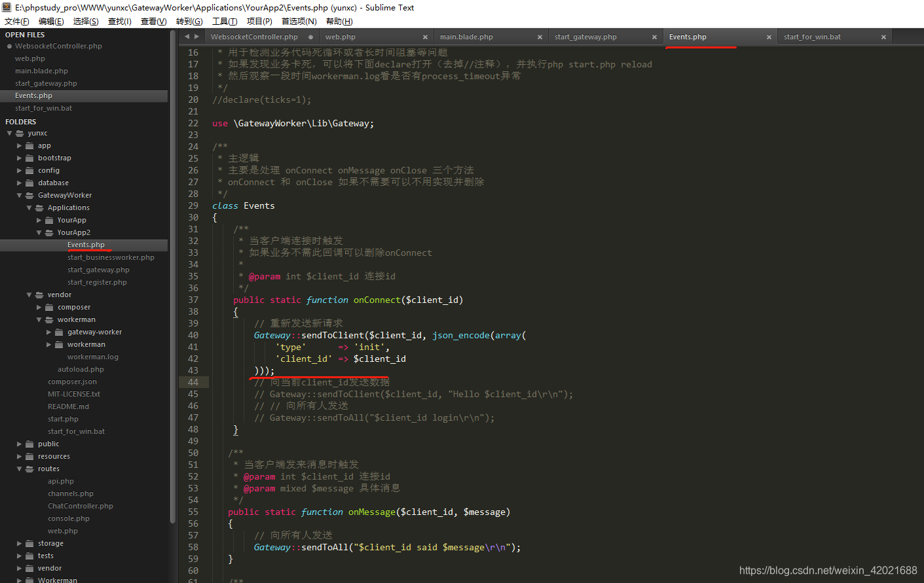Close the start_gateway.php tab

pos(654,37)
